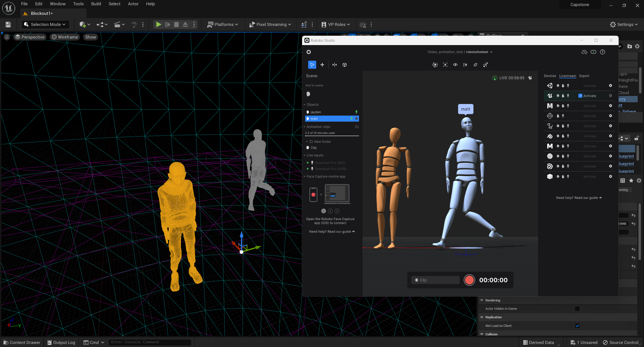Open the Build menu
The width and height of the screenshot is (644, 347).
[x=96, y=4]
